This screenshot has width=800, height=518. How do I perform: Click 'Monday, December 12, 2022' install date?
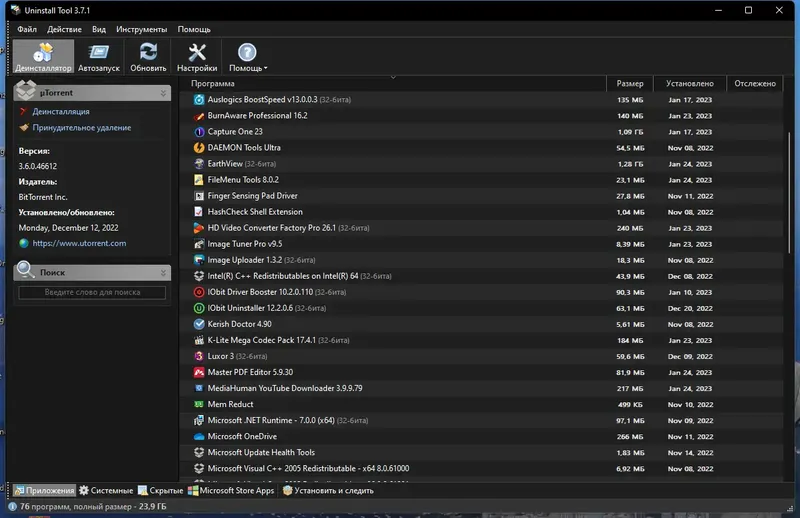point(68,228)
